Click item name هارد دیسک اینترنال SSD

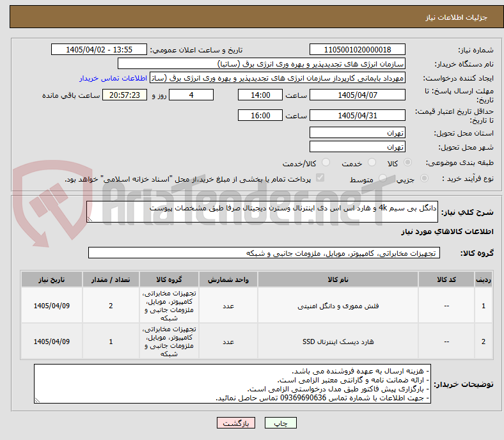click(x=338, y=342)
